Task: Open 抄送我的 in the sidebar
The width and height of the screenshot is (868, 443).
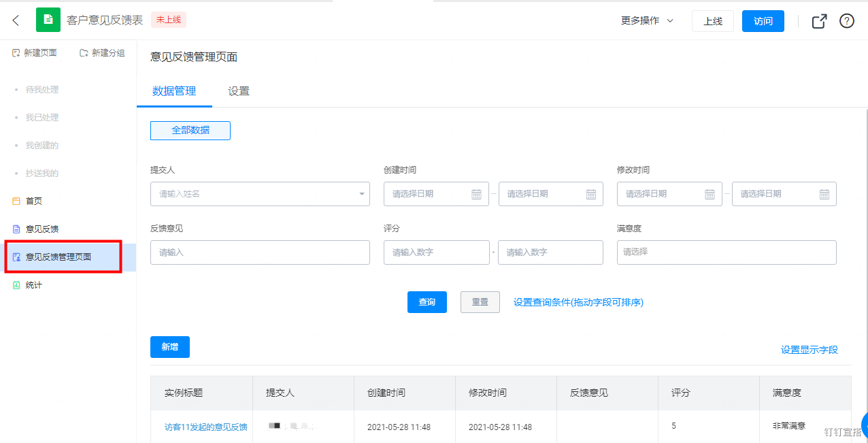Action: [x=42, y=174]
